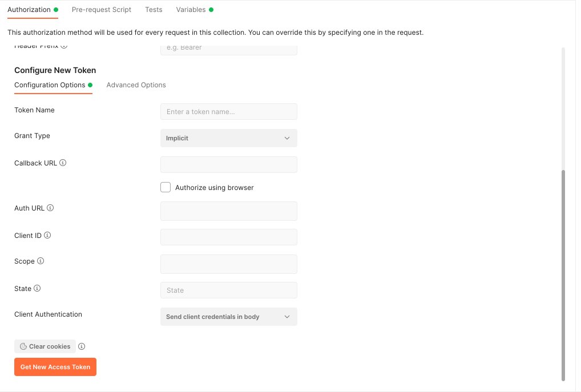Image resolution: width=581 pixels, height=392 pixels.
Task: Expand the Grant Type chevron arrow
Action: [x=287, y=138]
